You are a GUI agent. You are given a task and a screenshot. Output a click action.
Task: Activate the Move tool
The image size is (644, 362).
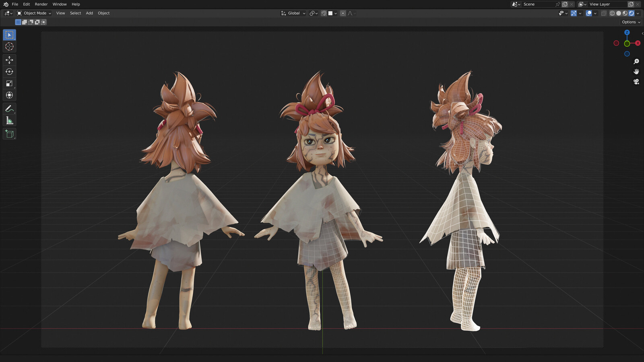[x=9, y=60]
